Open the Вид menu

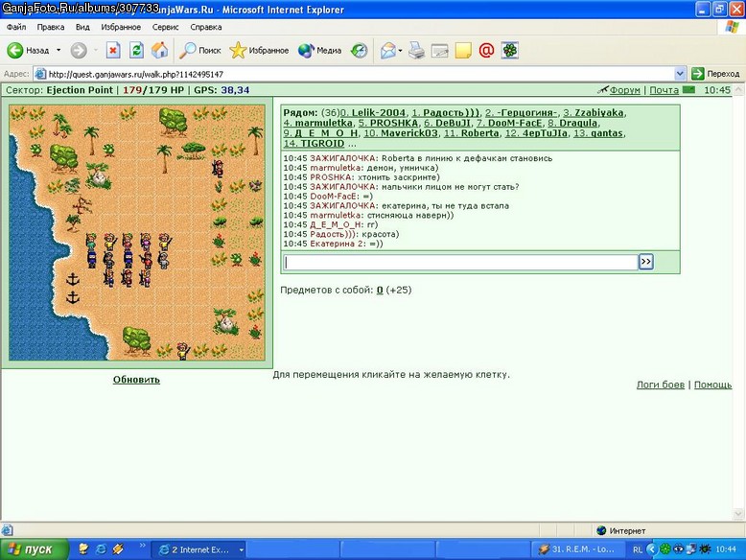(x=82, y=27)
